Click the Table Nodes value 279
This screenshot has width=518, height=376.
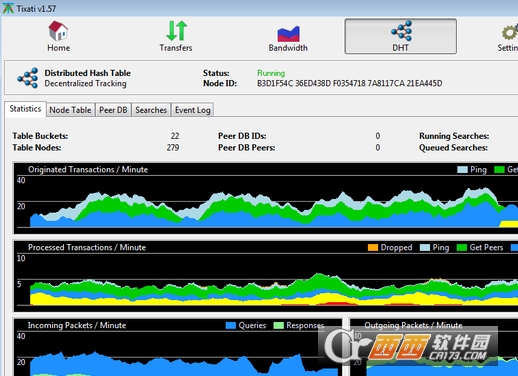coord(173,148)
